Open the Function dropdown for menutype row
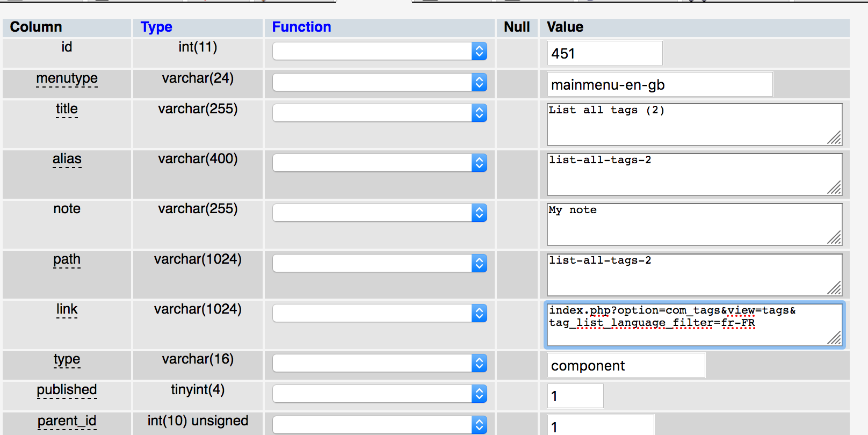 tap(380, 82)
